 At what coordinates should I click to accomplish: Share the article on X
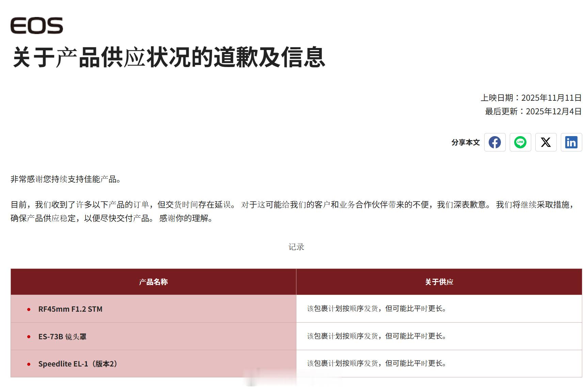(546, 142)
